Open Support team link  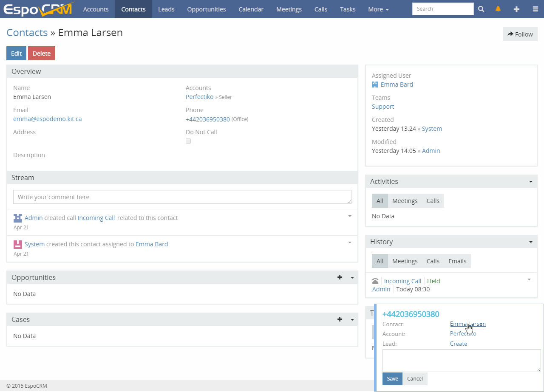(x=382, y=107)
